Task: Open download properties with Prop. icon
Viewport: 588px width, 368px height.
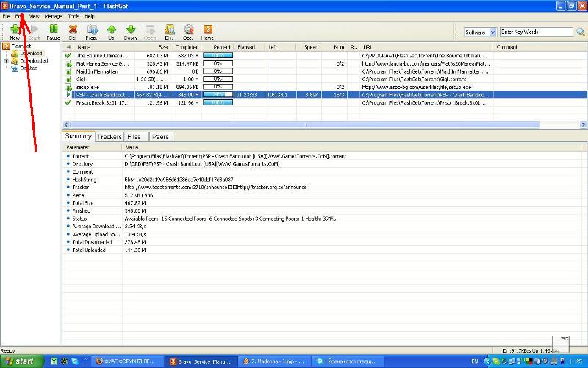Action: pos(91,31)
